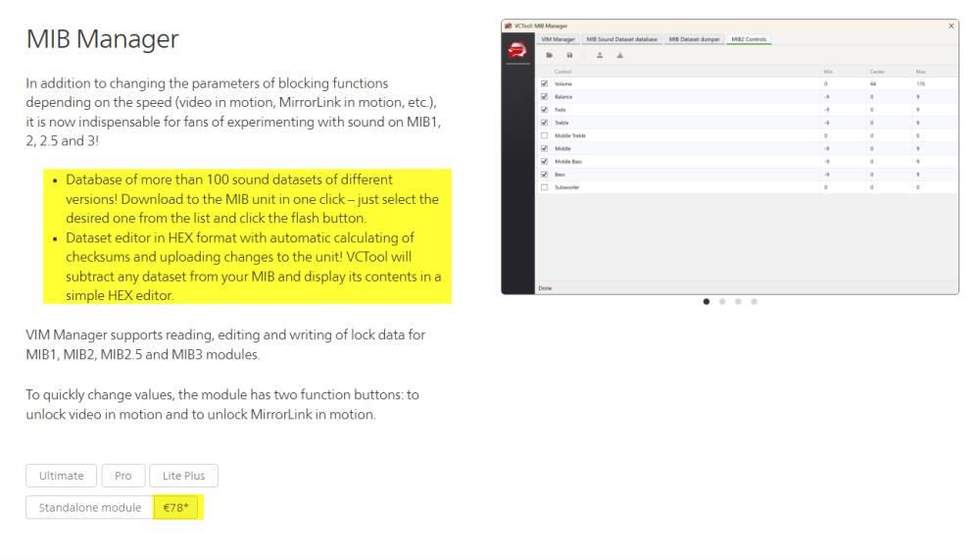
Task: Click the Control column header
Action: click(x=563, y=72)
